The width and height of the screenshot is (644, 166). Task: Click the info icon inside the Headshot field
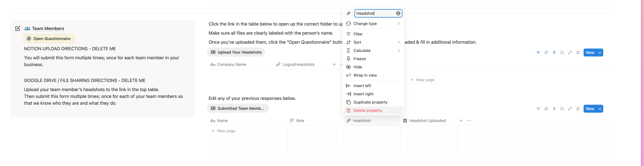398,13
